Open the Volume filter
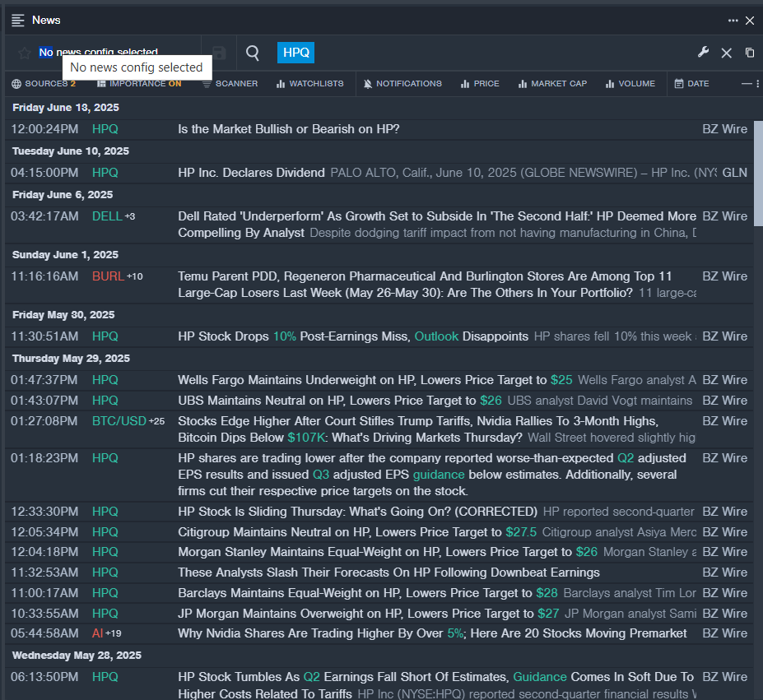 pyautogui.click(x=630, y=84)
